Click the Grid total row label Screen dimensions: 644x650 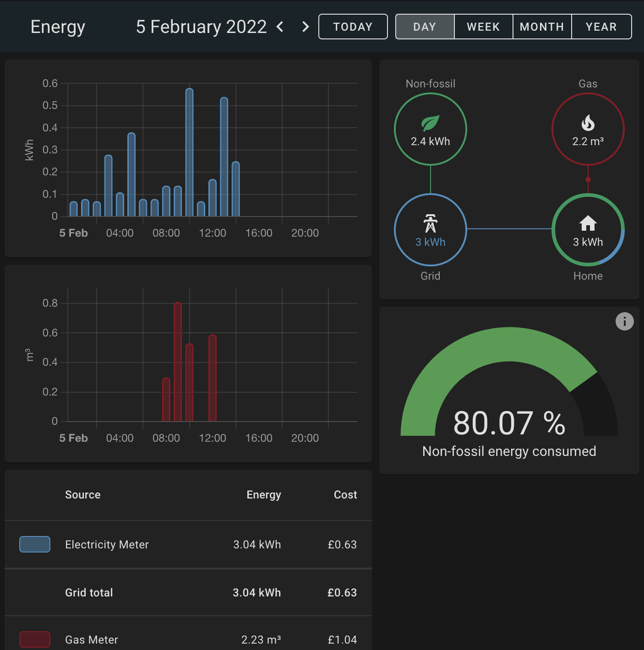click(x=89, y=592)
